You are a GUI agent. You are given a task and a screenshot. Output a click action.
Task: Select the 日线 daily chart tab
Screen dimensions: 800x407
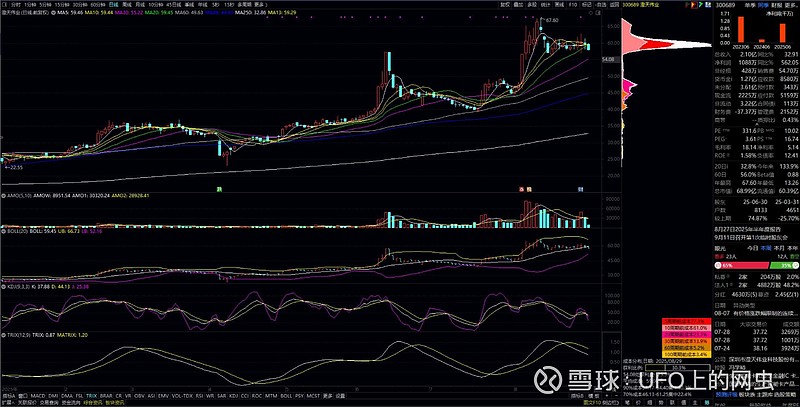coord(113,4)
